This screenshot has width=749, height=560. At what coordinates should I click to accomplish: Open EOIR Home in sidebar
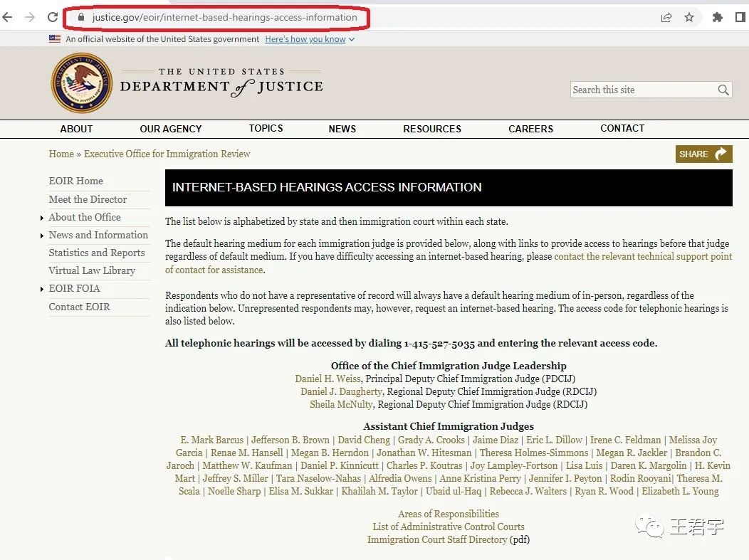pos(76,181)
